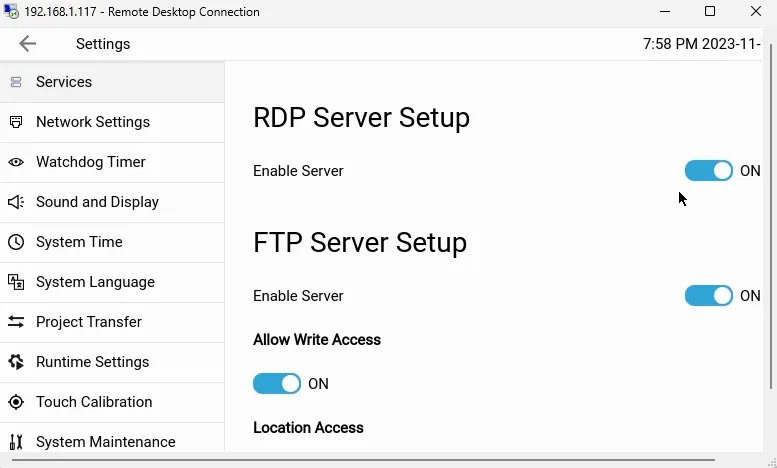Click the Services sidebar icon
Image resolution: width=777 pixels, height=468 pixels.
coord(16,82)
